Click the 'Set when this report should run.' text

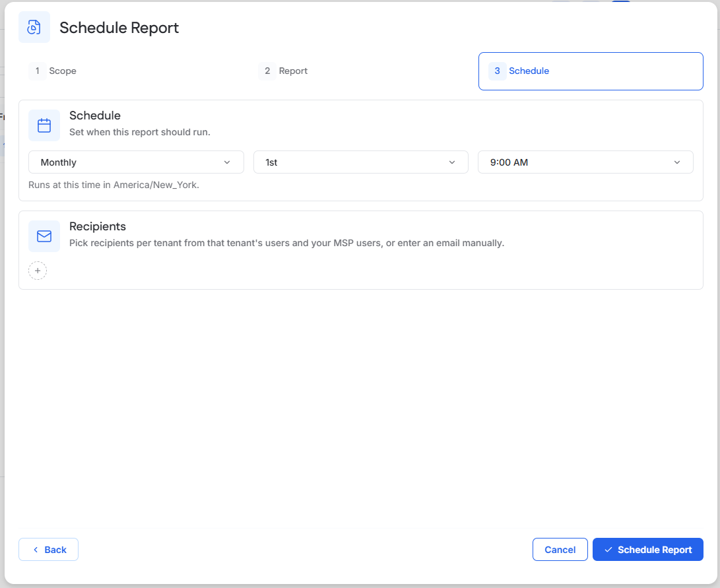(140, 132)
